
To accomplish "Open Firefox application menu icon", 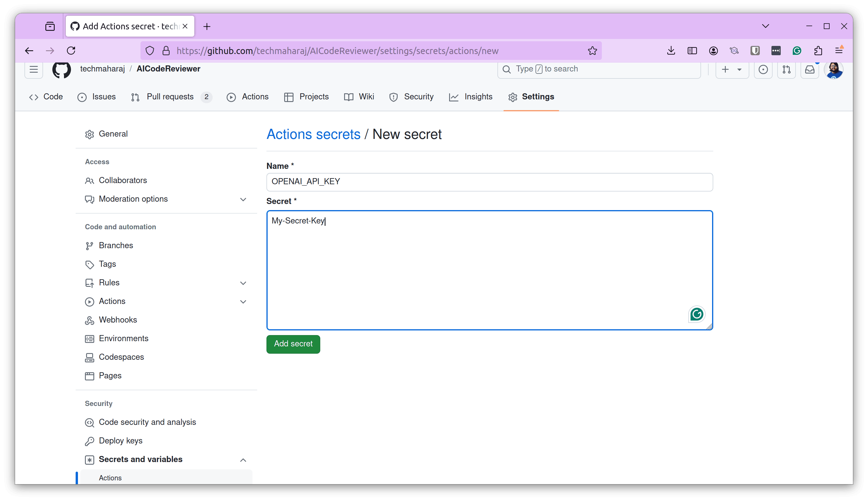I will tap(839, 51).
